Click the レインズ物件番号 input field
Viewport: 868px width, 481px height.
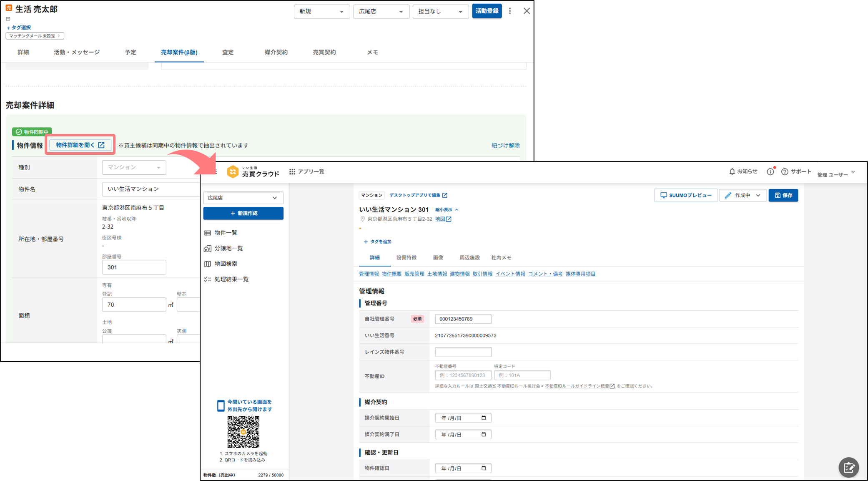coord(463,352)
